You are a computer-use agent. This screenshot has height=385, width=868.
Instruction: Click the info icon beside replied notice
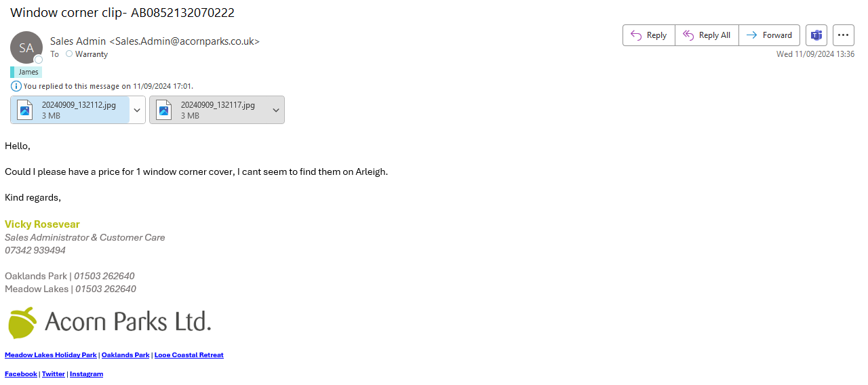tap(16, 86)
